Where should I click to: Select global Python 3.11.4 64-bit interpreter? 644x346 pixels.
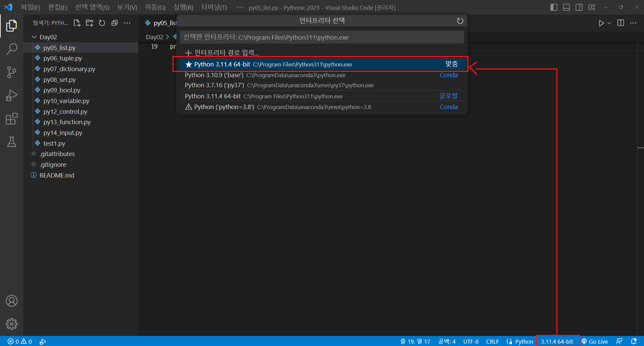coord(322,96)
